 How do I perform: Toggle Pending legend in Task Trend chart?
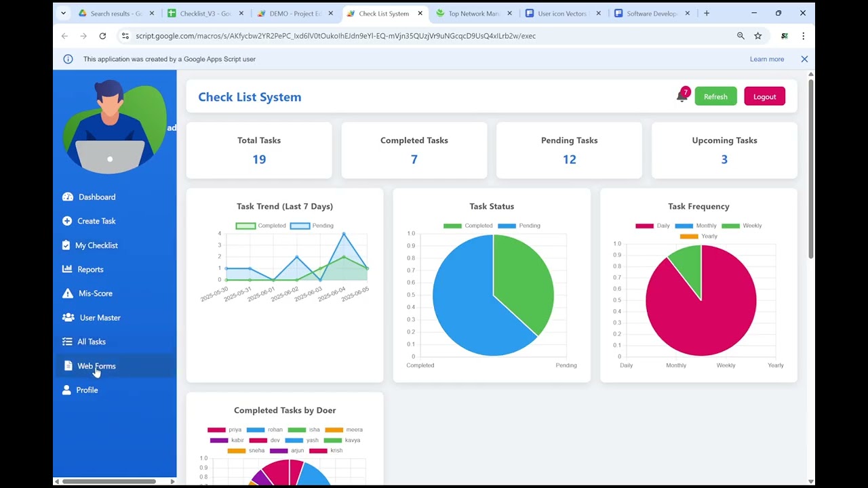312,226
